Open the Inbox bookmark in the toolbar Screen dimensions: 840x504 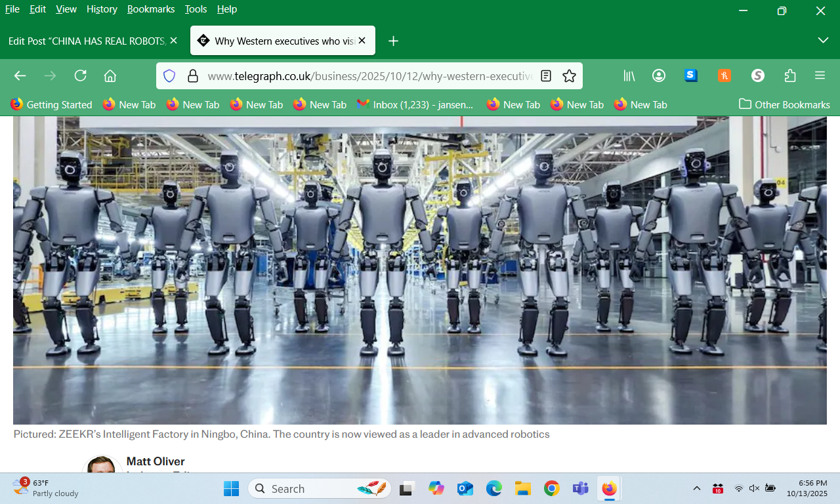tap(415, 104)
